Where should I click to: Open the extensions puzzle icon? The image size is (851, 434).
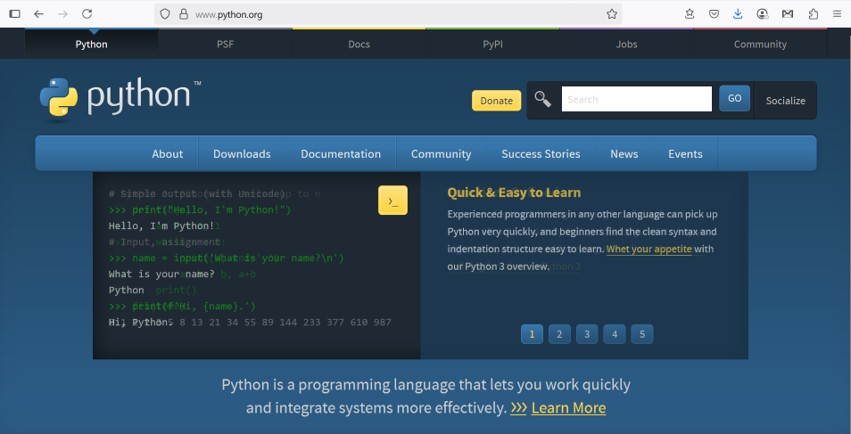click(x=813, y=14)
